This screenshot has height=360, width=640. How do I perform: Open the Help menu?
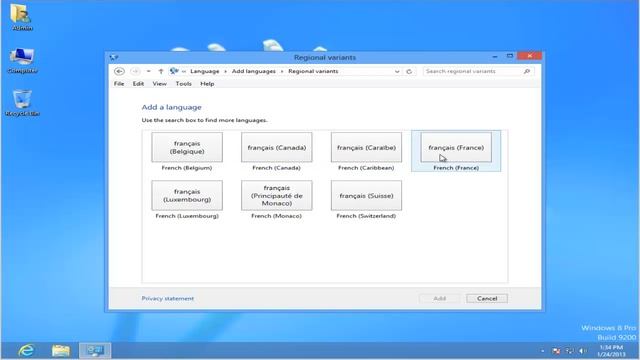(207, 84)
